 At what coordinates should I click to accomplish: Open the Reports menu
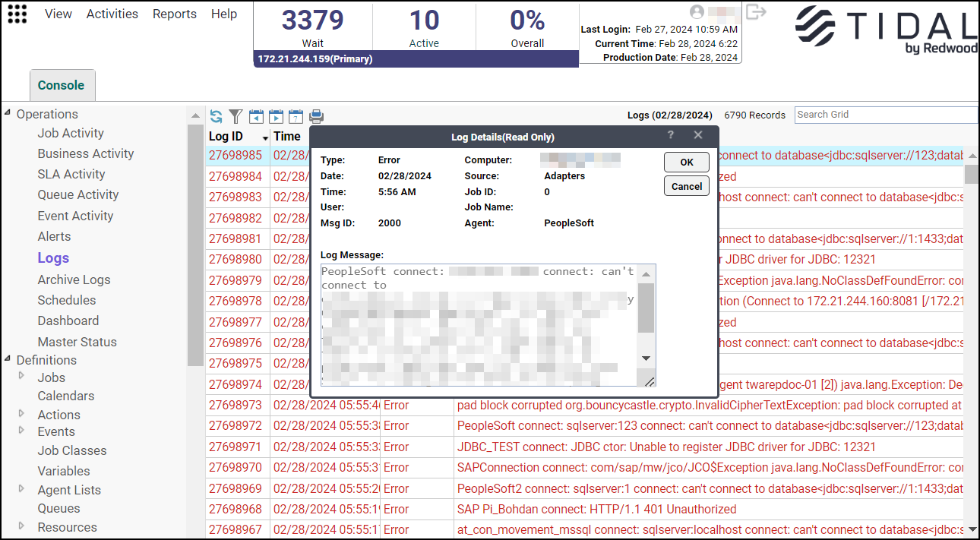[x=174, y=14]
